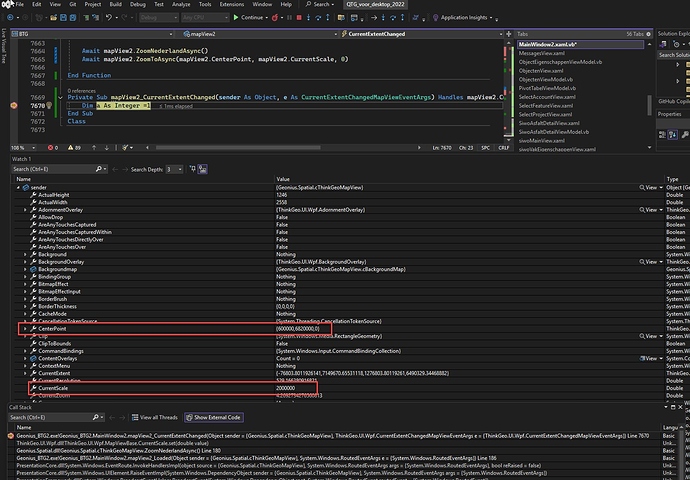Click the Live Visual Tree side tab
Image resolution: width=690 pixels, height=480 pixels.
(4, 46)
